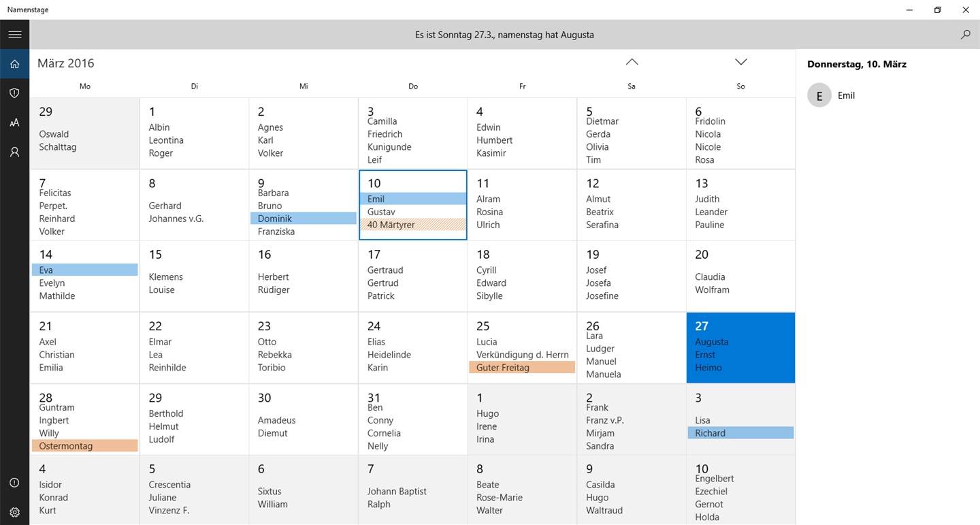Open the info icon in sidebar
Viewport: 980px width, 525px height.
point(14,483)
